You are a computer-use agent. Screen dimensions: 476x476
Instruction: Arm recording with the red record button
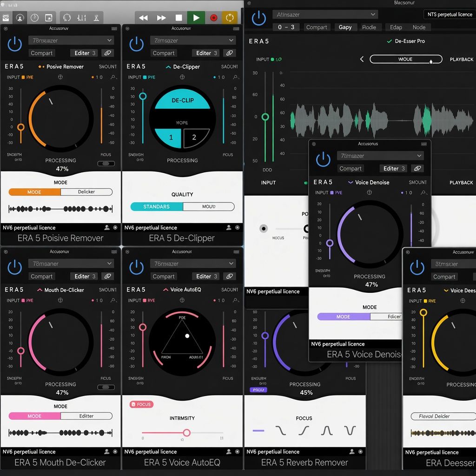pos(214,18)
